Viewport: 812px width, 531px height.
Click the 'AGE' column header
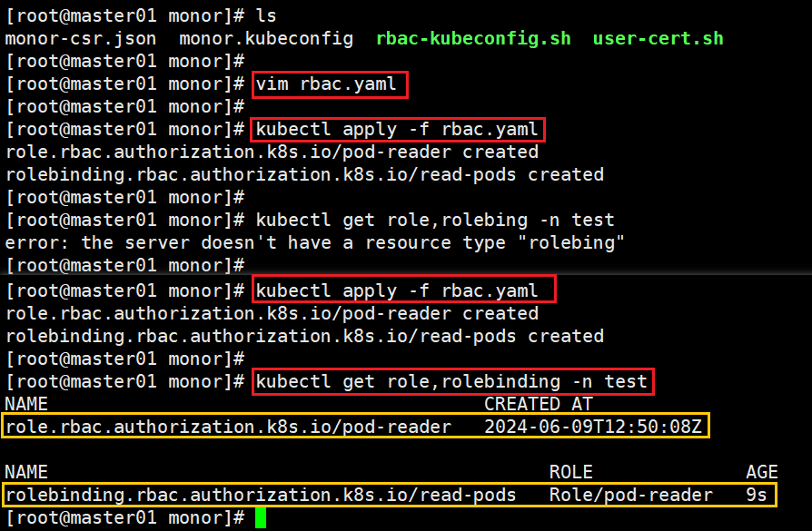tap(761, 472)
